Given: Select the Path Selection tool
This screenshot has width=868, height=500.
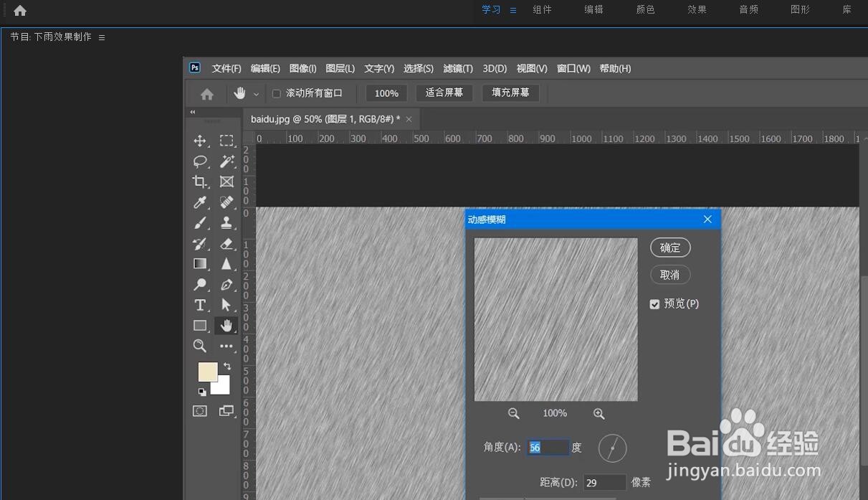Looking at the screenshot, I should 226,305.
